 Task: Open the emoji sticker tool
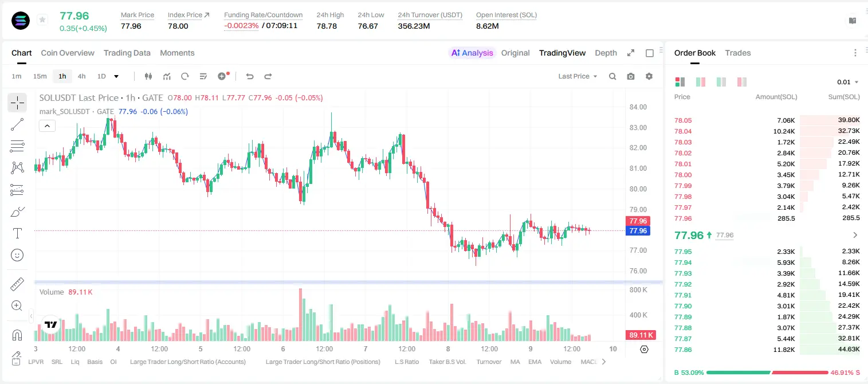(17, 255)
